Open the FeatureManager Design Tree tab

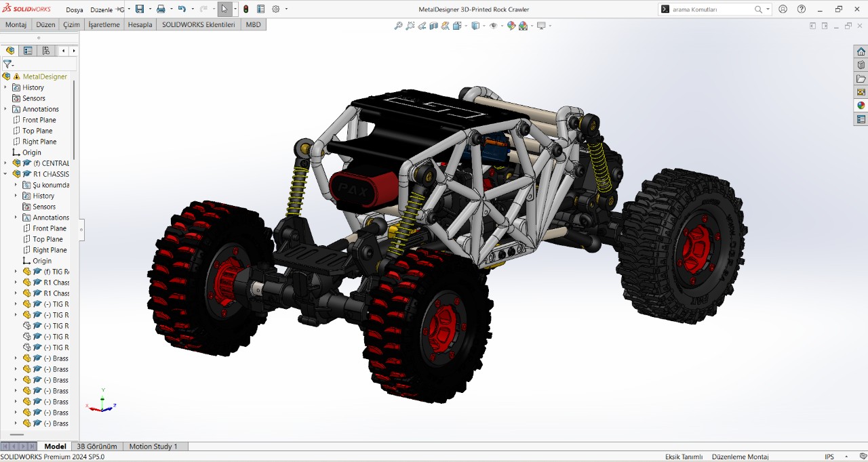10,51
